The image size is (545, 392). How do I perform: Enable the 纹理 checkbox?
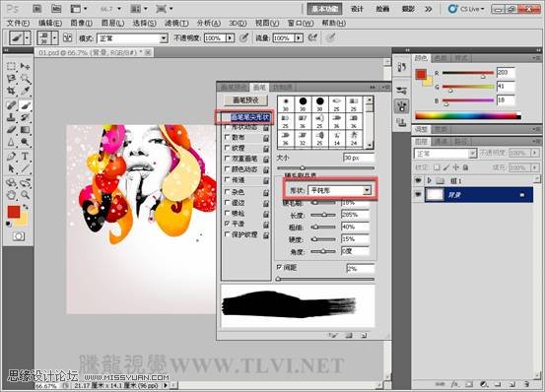[x=228, y=148]
